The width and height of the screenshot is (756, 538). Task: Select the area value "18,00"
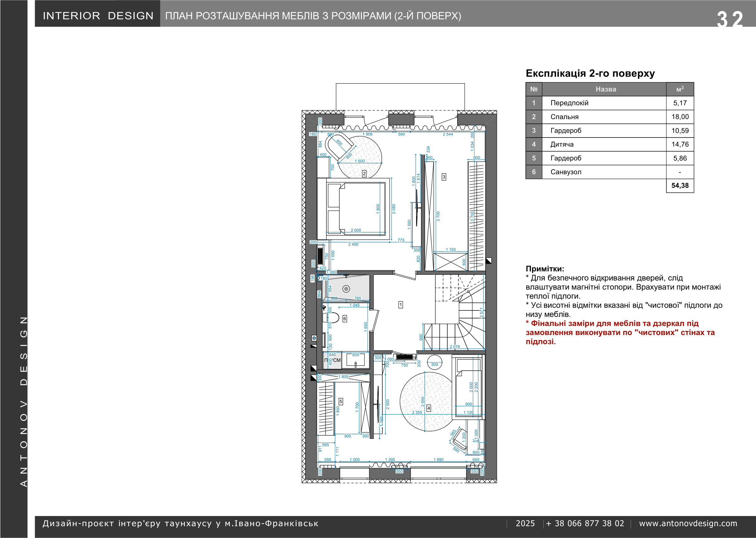click(680, 116)
